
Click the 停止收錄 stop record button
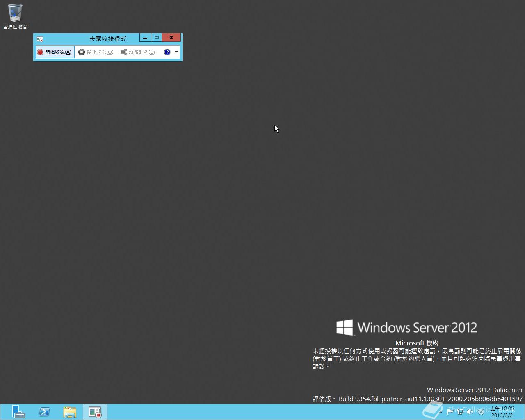click(x=96, y=52)
